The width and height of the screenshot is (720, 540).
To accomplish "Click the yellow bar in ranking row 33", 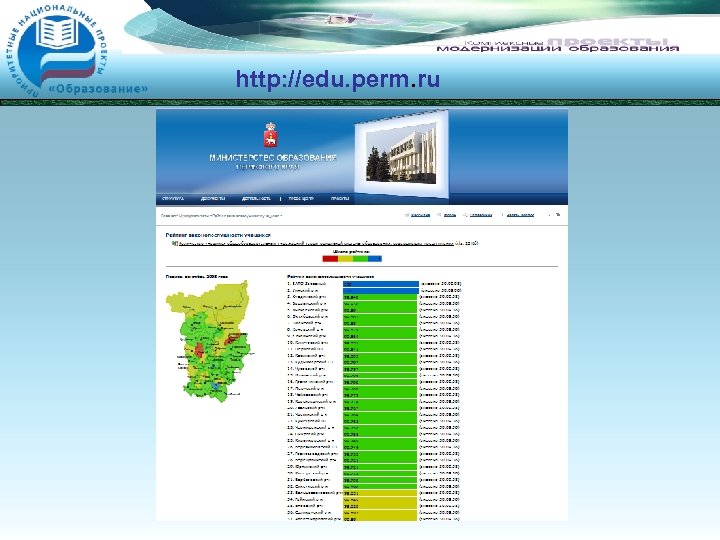I will point(380,493).
